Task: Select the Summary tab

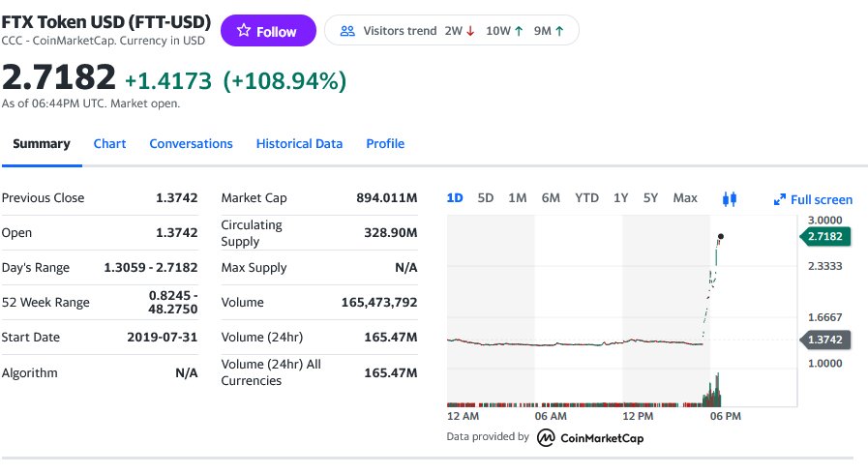Action: click(42, 144)
